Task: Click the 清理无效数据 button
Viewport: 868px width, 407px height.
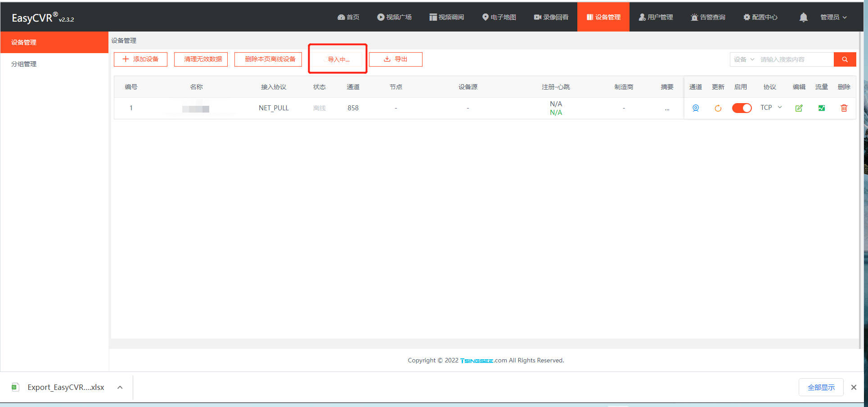Action: click(201, 59)
